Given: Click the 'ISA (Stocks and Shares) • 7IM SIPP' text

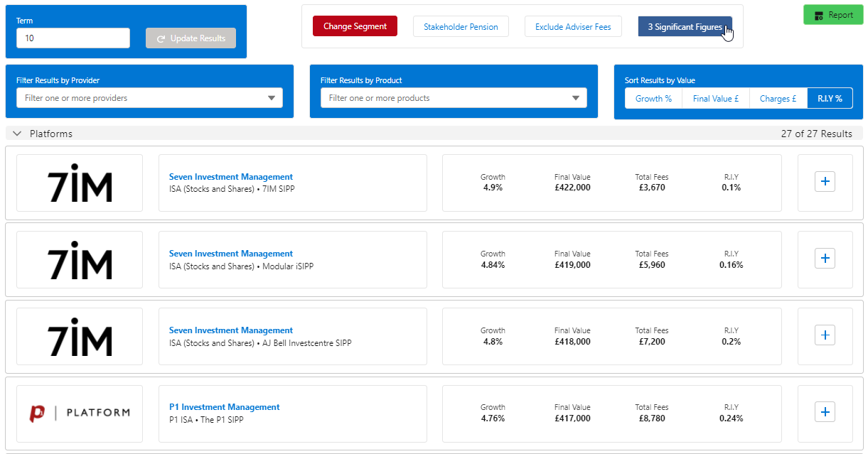Looking at the screenshot, I should pyautogui.click(x=231, y=190).
